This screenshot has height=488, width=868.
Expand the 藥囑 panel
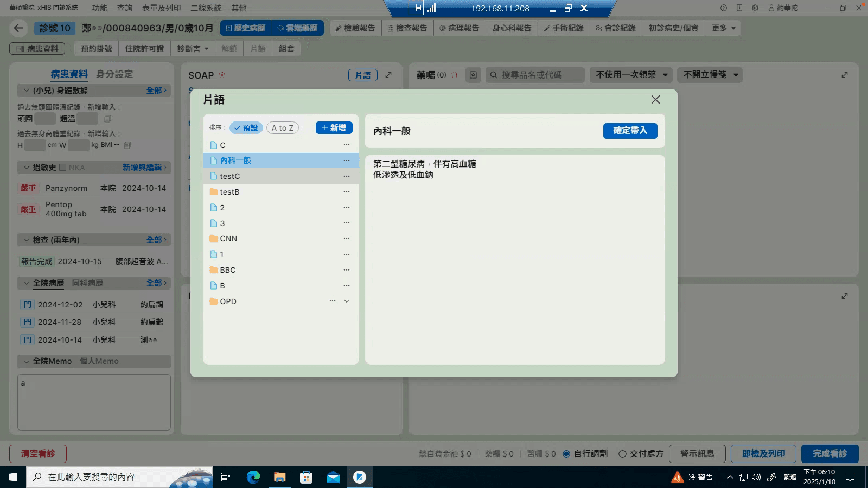click(845, 75)
